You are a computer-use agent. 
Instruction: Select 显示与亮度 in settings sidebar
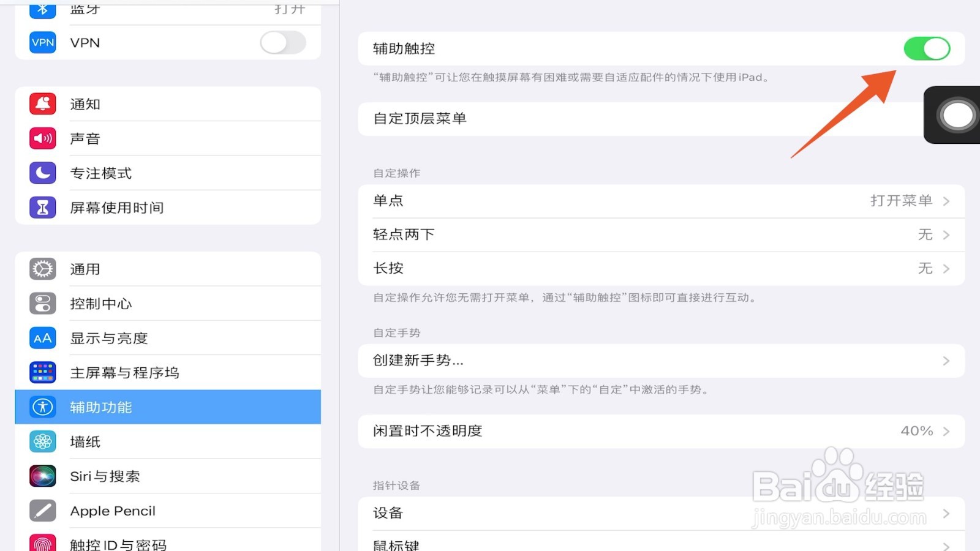point(168,338)
